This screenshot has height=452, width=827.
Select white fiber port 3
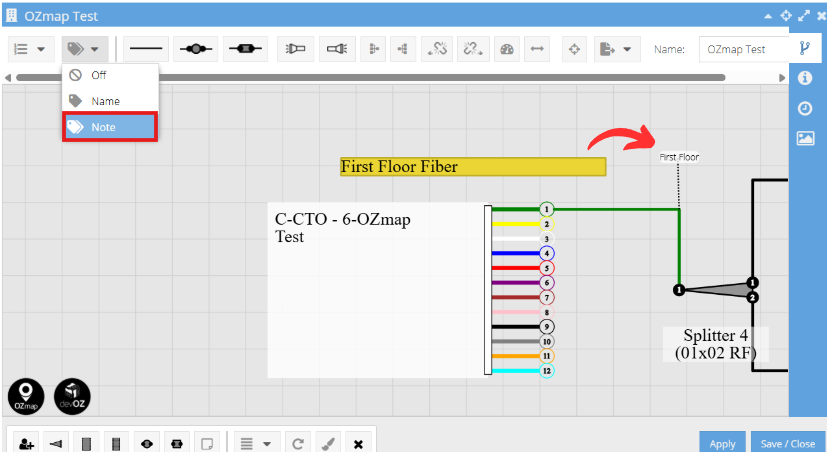547,239
